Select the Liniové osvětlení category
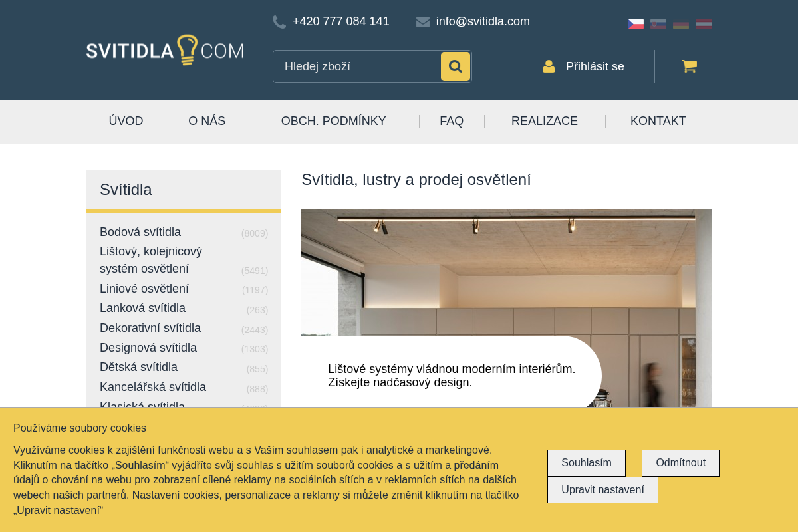798x532 pixels. coord(144,289)
